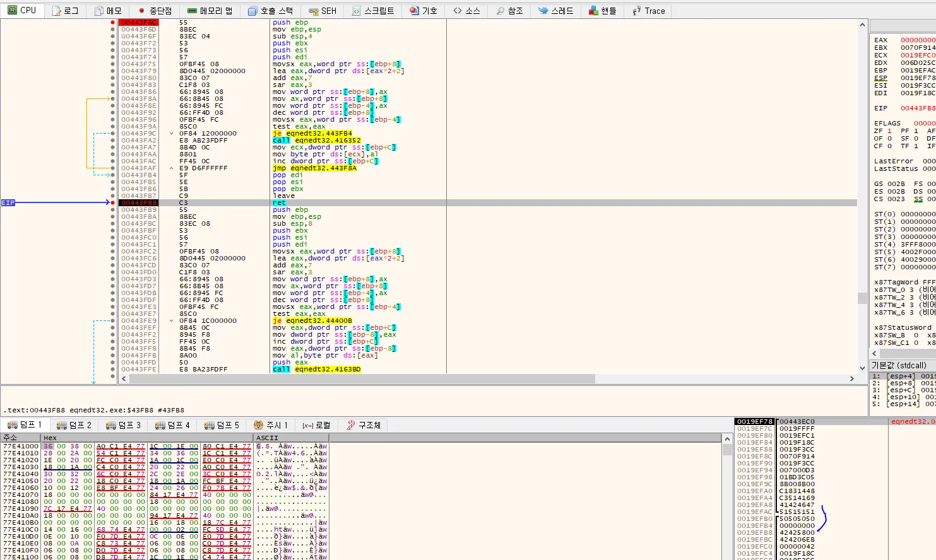Viewport: 936px width, 560px height.
Task: Toggle breakpoint at the ret instruction 00443FB8
Action: pos(113,203)
